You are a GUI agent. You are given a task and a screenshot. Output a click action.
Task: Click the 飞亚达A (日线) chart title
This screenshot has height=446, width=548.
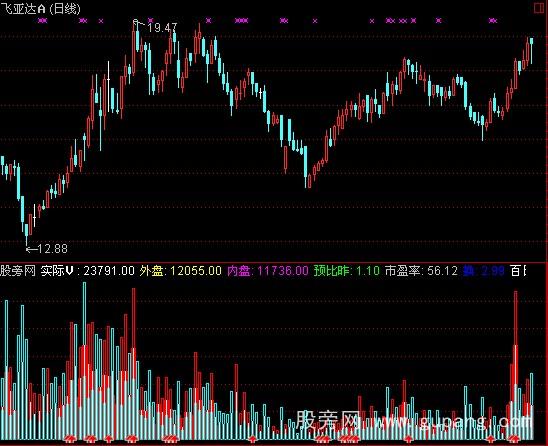(41, 8)
